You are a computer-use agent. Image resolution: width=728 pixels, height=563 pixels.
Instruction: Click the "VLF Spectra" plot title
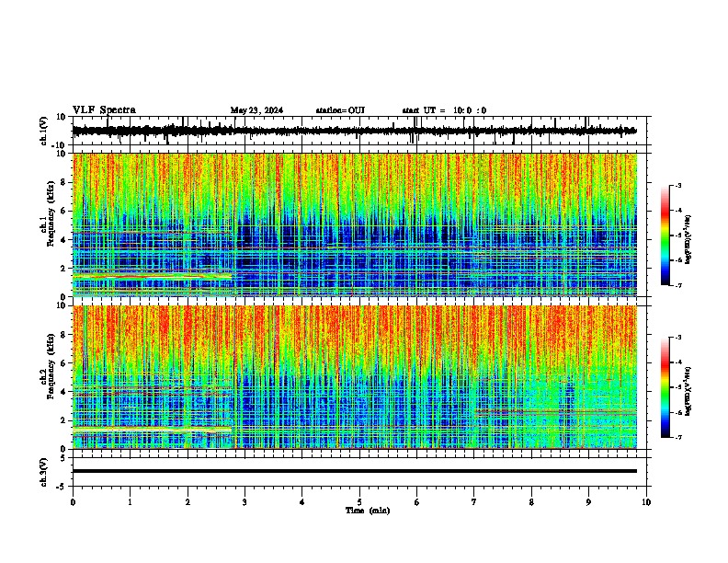point(104,110)
